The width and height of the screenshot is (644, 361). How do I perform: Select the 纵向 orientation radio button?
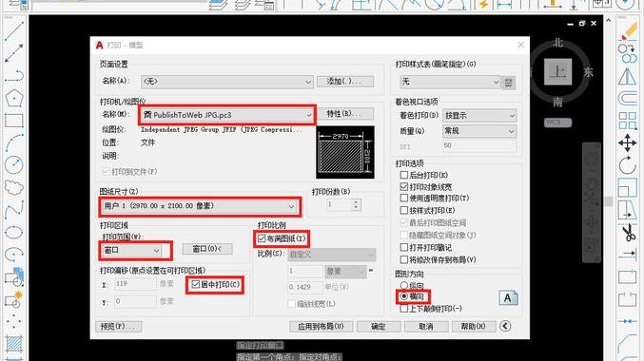pyautogui.click(x=404, y=285)
